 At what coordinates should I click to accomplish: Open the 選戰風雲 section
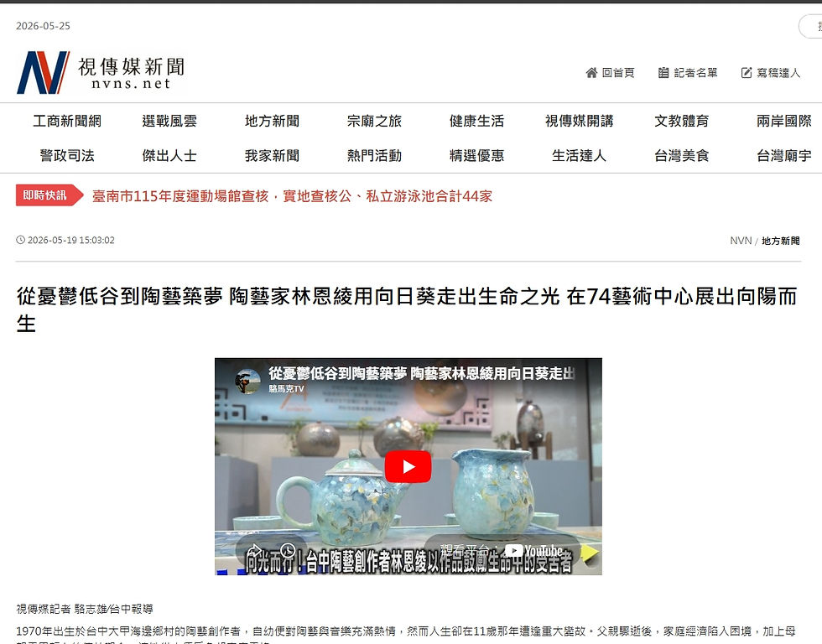pyautogui.click(x=169, y=121)
